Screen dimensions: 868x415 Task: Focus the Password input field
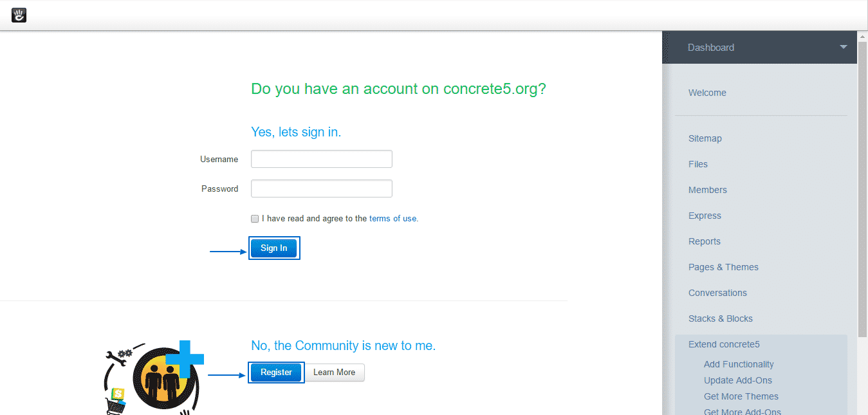321,189
